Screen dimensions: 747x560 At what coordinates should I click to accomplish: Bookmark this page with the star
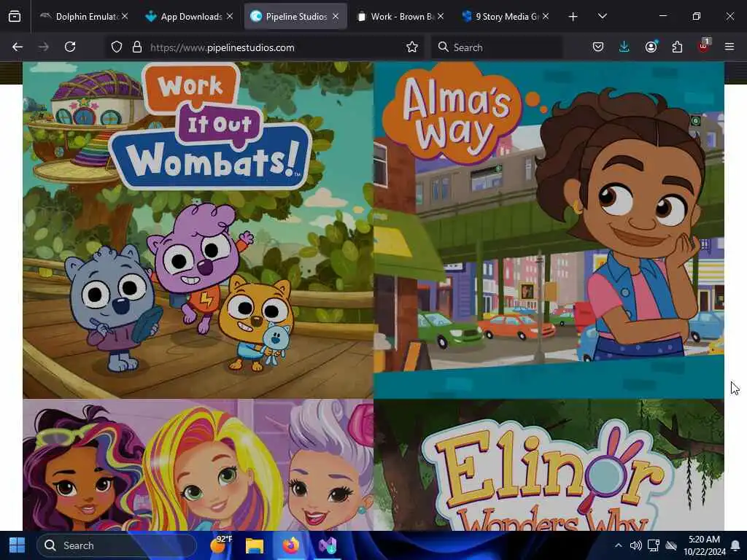click(x=412, y=47)
